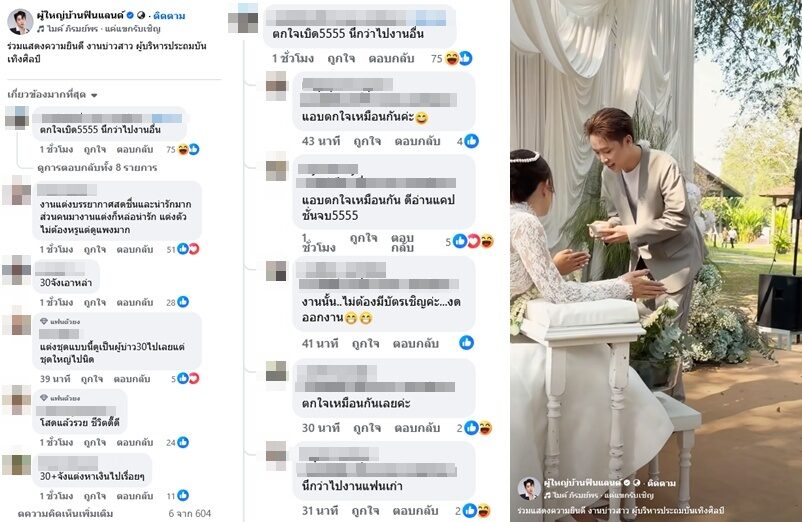Like the 'นึกว่าไปงานแฟนเก่า' reply

click(365, 511)
